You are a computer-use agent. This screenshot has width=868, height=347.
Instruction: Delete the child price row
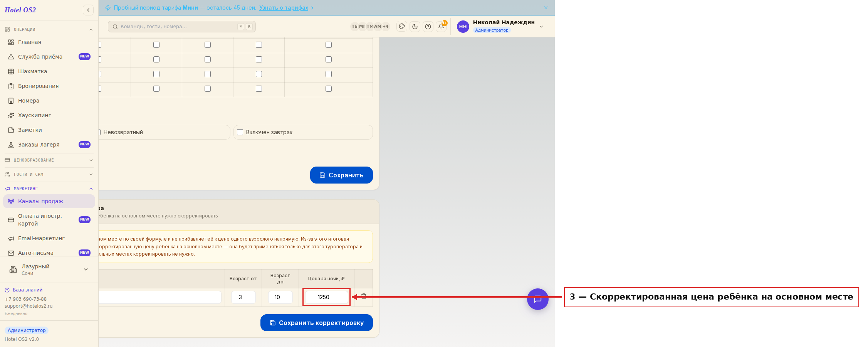point(364,296)
